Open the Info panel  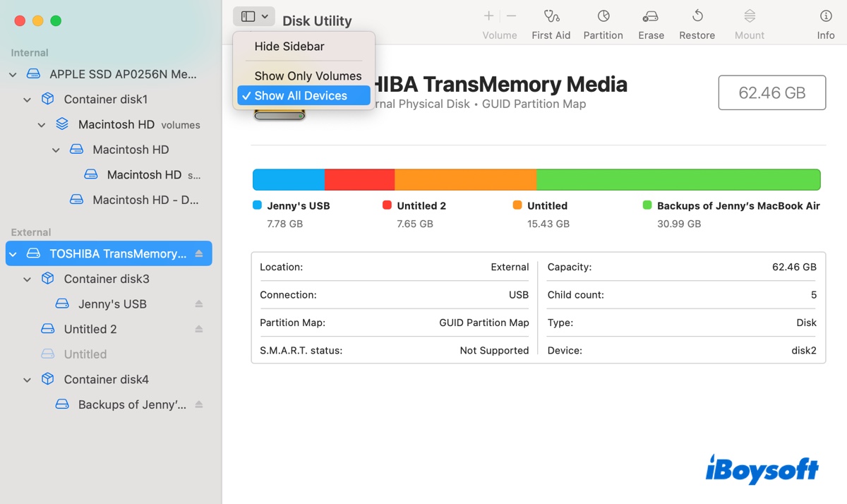click(x=825, y=16)
